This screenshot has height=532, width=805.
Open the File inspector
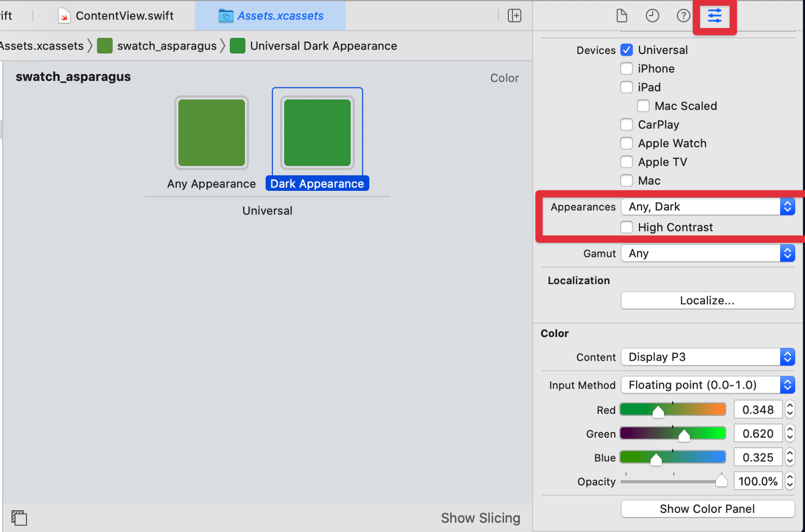622,16
